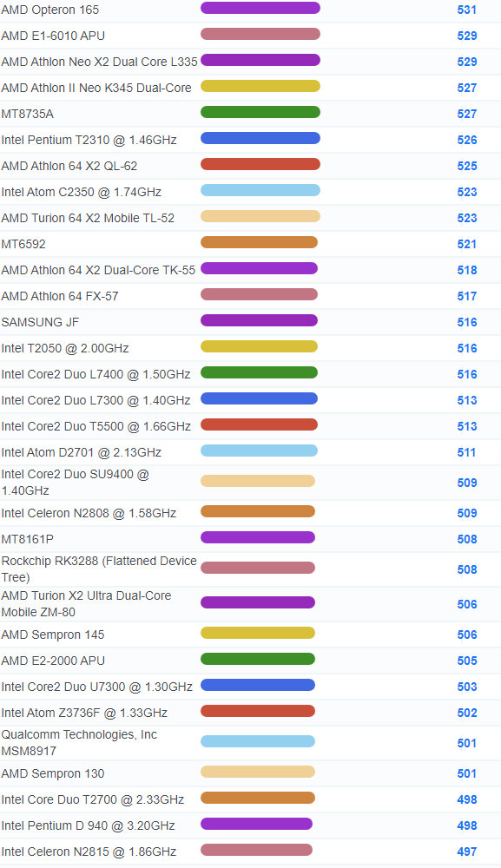Select Intel Pentium D 940 @ 3.20GHz

coord(89,826)
